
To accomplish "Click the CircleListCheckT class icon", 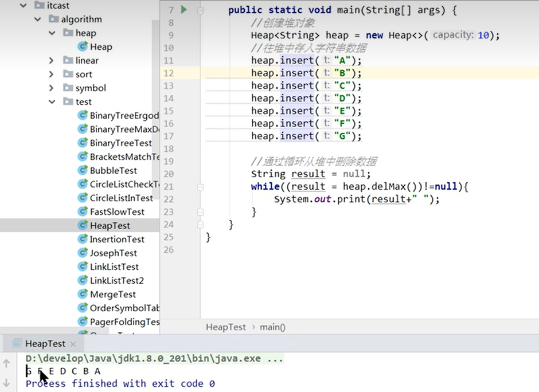I will [x=83, y=184].
